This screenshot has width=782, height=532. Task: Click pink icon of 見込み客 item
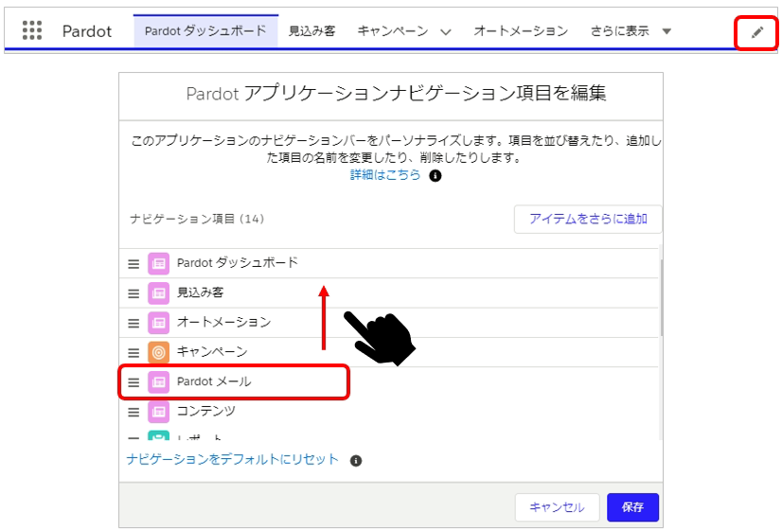point(159,293)
